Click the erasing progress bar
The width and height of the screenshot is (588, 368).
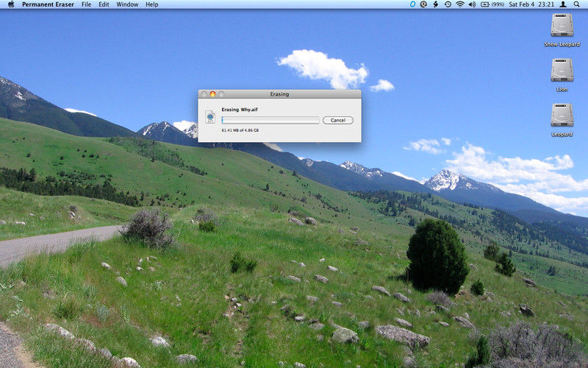tap(270, 120)
